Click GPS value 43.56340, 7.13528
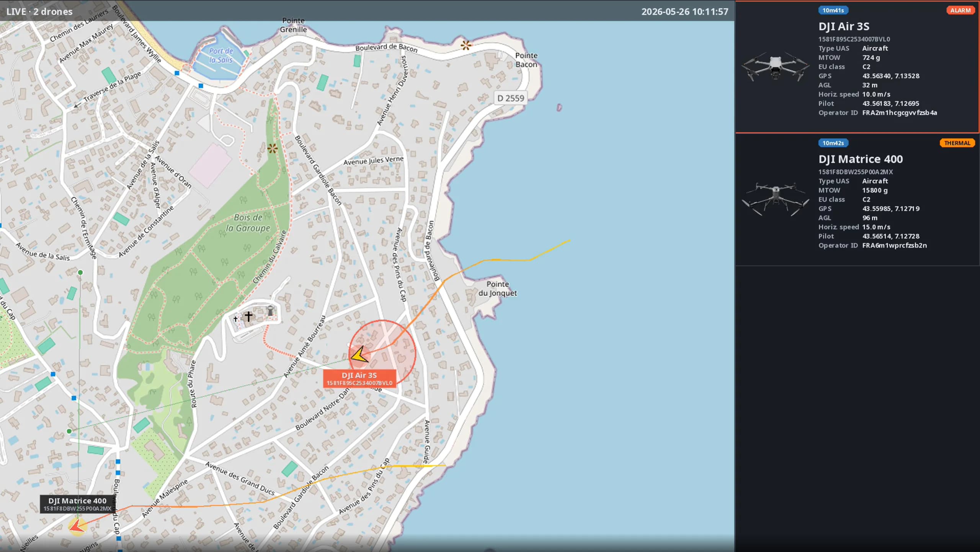 pos(891,76)
